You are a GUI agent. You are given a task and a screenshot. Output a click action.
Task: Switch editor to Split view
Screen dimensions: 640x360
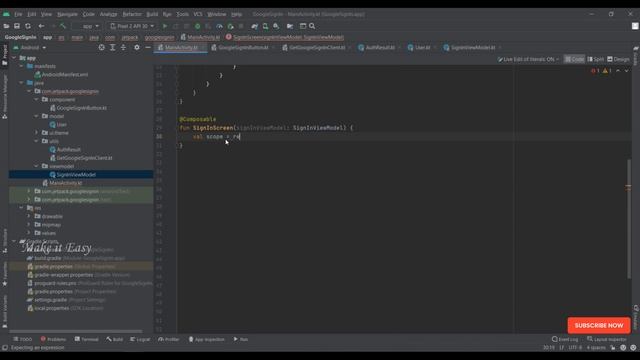[x=596, y=59]
